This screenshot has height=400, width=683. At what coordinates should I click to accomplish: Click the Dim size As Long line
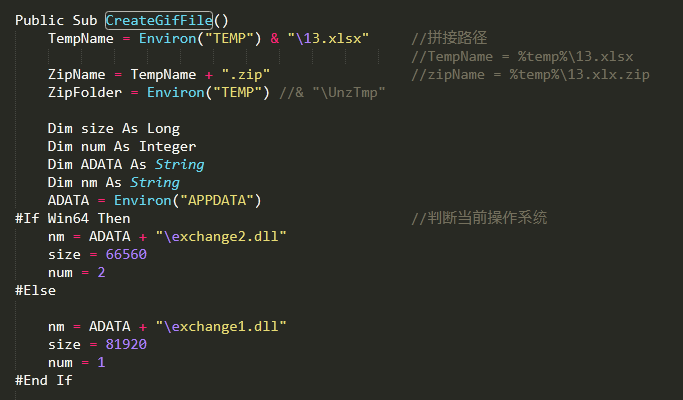click(x=114, y=129)
